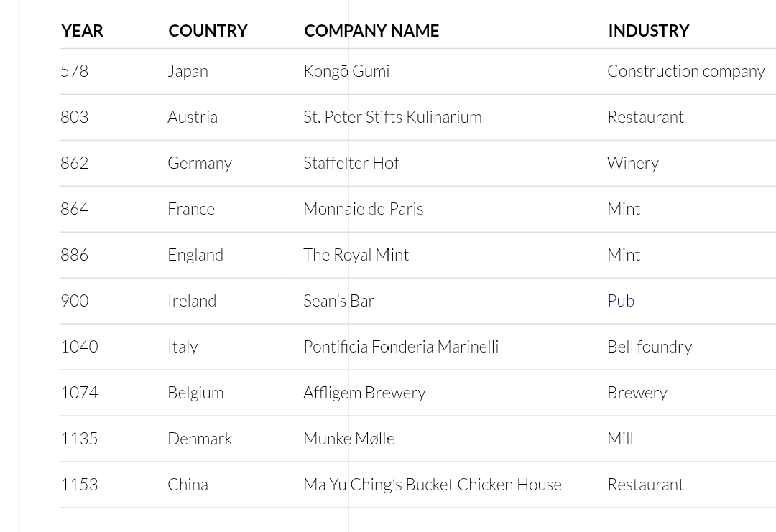Select the Japan country cell
Viewport: 776px width, 532px height.
coord(188,71)
